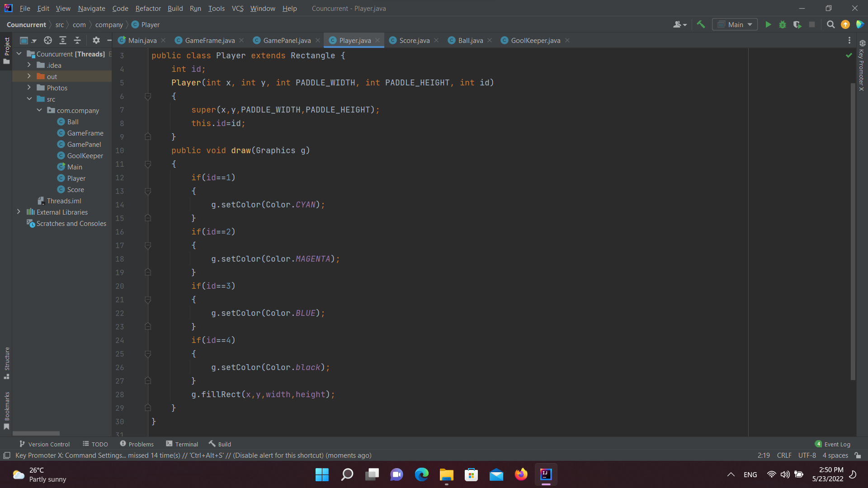Screen dimensions: 868x488
Task: Collapse all nodes in the Project tree
Action: pyautogui.click(x=77, y=40)
